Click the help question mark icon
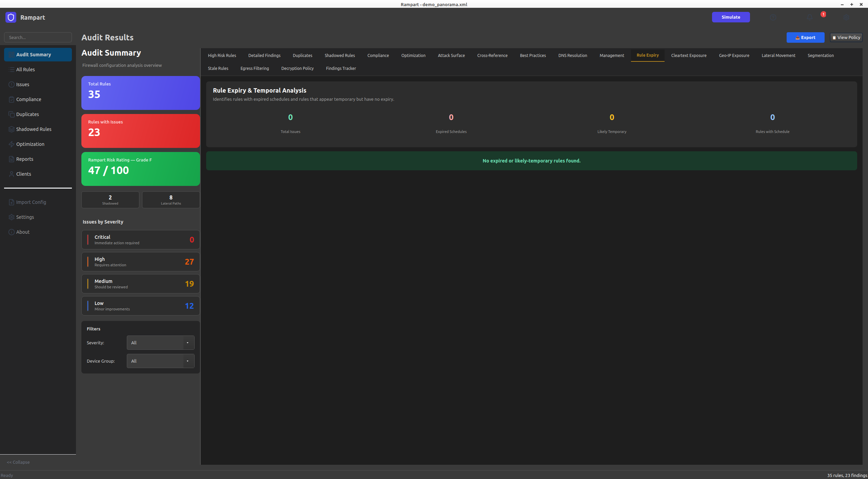Image resolution: width=868 pixels, height=479 pixels. click(x=773, y=17)
